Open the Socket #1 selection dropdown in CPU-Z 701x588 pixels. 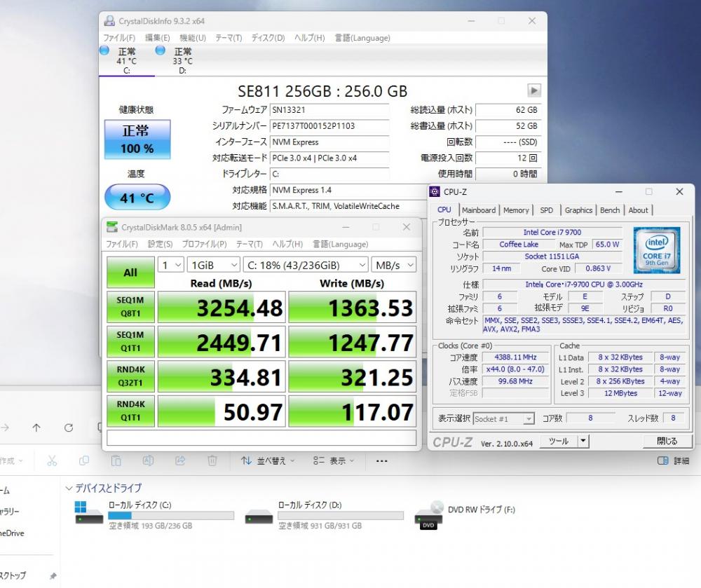(x=503, y=418)
